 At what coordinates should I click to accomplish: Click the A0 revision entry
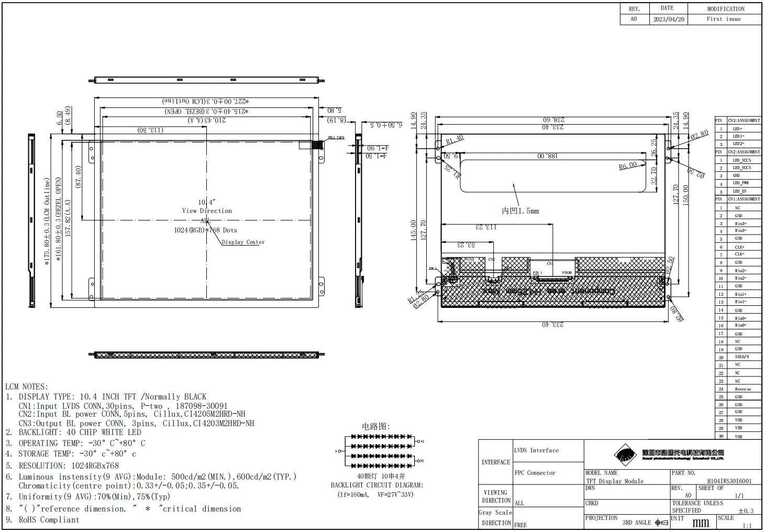click(634, 19)
